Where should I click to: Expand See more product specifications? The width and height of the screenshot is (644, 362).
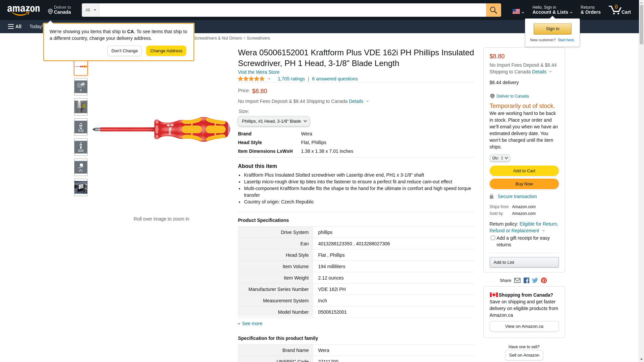(x=252, y=323)
